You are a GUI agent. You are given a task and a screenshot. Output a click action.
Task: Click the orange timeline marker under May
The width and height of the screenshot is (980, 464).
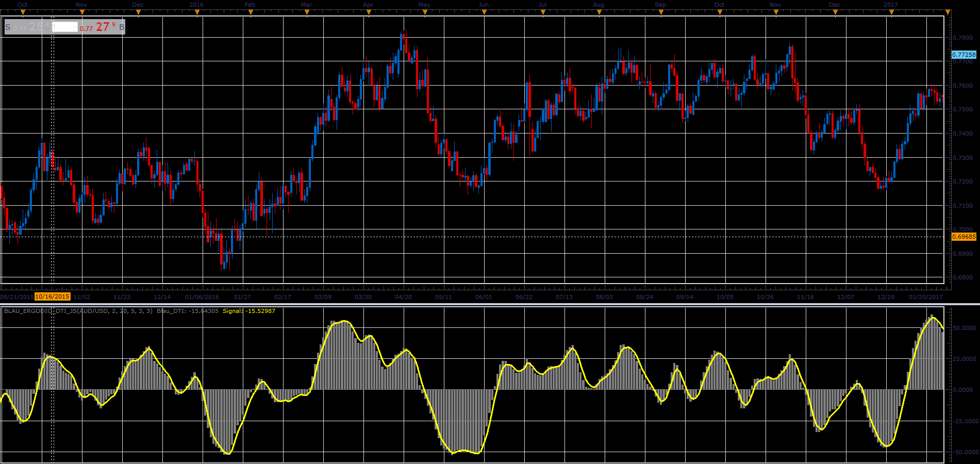click(425, 12)
